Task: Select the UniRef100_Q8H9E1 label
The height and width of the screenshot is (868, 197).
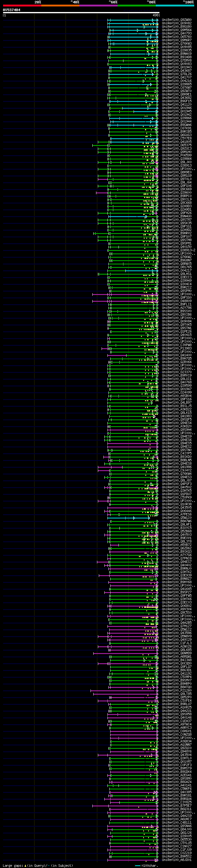Action: tap(176, 94)
